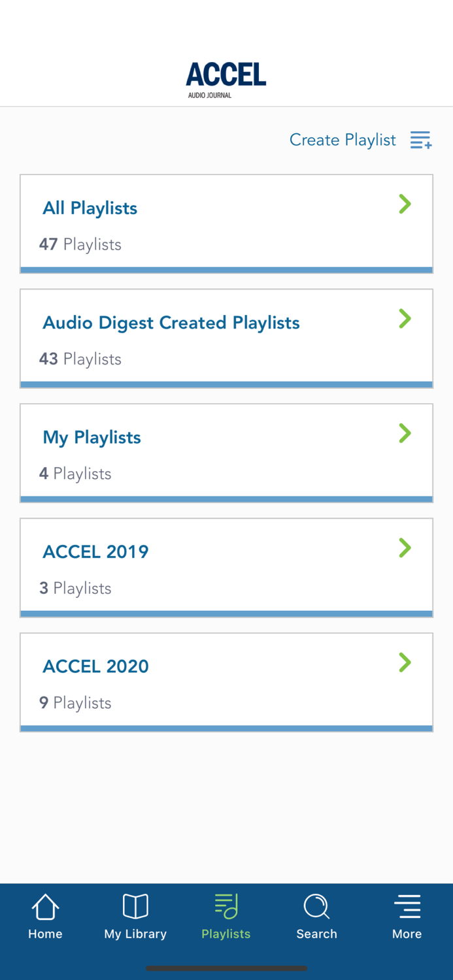Click the Create Playlist link
Viewport: 453px width, 980px height.
343,140
